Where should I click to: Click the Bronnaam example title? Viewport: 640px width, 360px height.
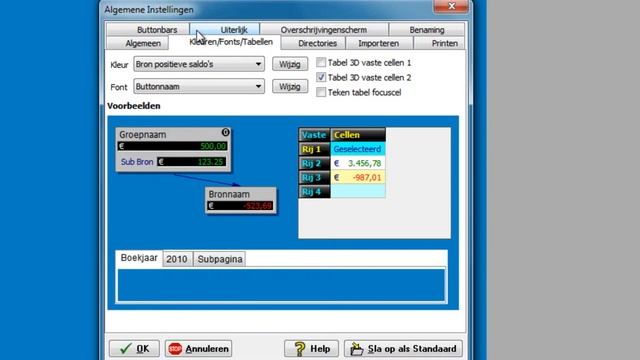[229, 194]
